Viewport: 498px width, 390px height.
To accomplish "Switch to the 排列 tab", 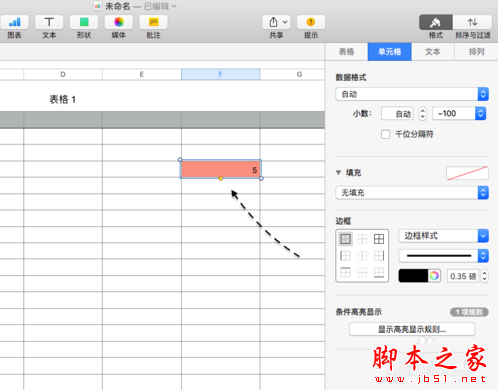I will [476, 52].
